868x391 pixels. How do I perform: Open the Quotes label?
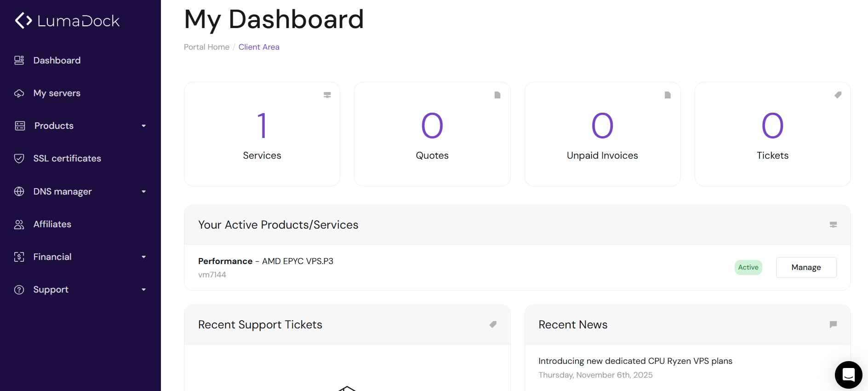click(x=432, y=155)
